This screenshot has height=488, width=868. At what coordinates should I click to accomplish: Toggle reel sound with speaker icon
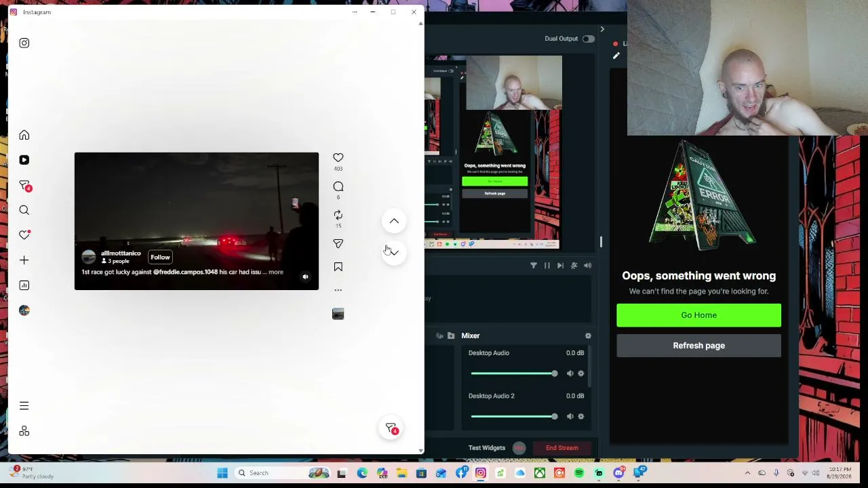click(x=305, y=277)
